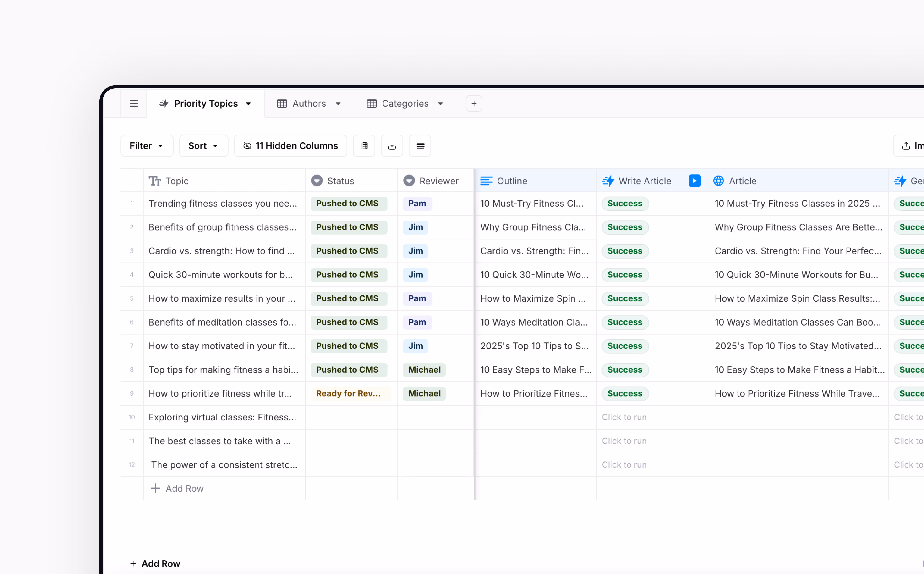Select topic 'The power of a consistent stretc...'
The height and width of the screenshot is (574, 924).
(x=224, y=465)
